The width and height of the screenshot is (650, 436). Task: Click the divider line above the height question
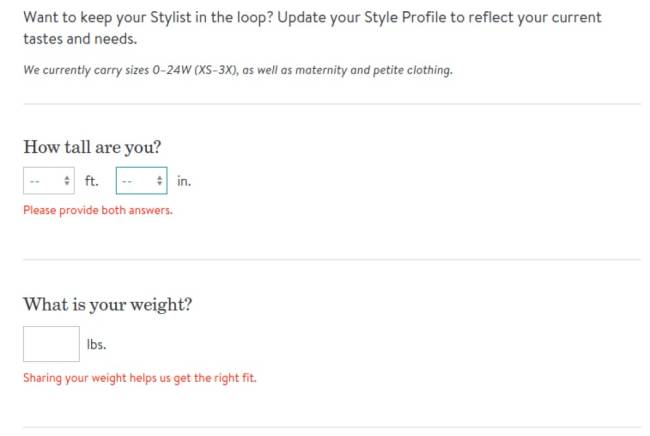(x=331, y=103)
